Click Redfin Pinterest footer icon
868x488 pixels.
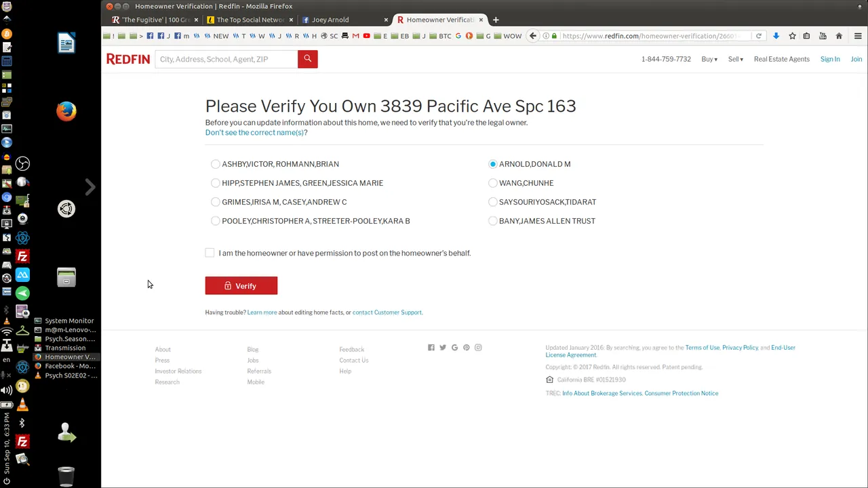tap(467, 348)
